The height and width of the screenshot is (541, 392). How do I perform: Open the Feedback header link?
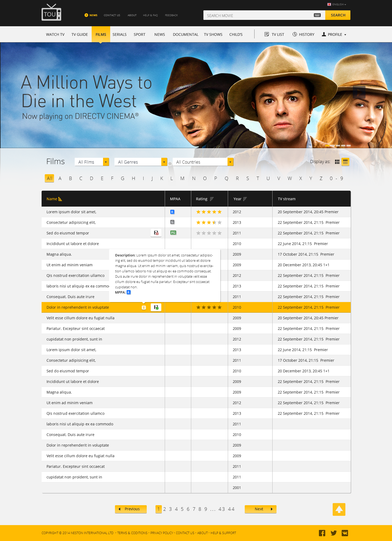point(171,15)
